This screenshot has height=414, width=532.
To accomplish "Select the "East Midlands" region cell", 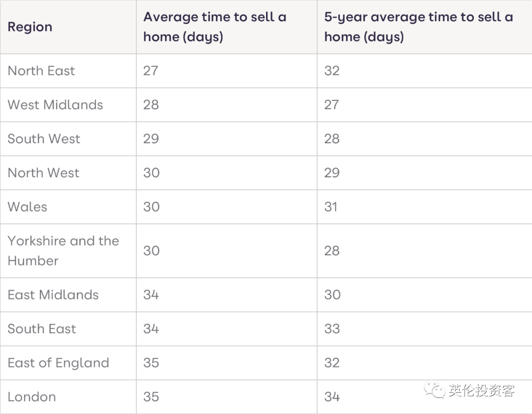I will pos(53,295).
